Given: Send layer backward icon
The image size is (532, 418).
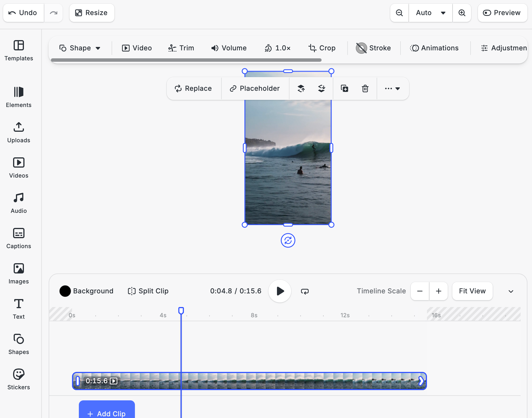Looking at the screenshot, I should (322, 88).
